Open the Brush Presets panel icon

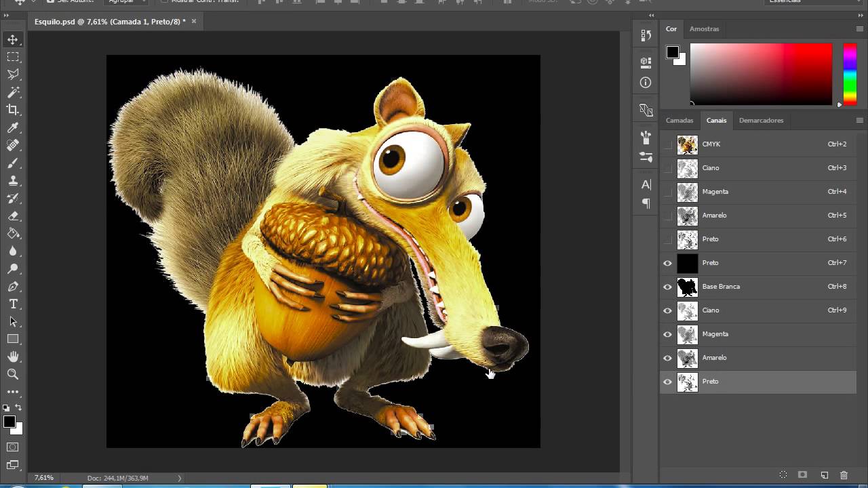coord(646,157)
